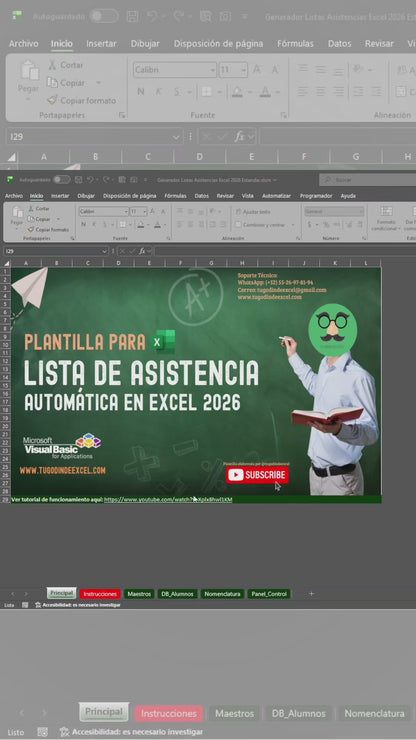Image resolution: width=416 pixels, height=740 pixels.
Task: Select the Maestros sheet tab in enlarged tab strip
Action: [x=234, y=713]
